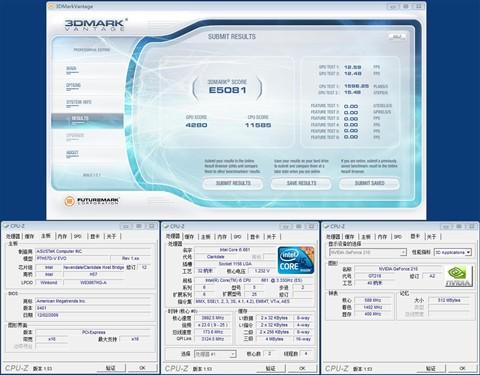This screenshot has width=480, height=375.
Task: Click the SAVE RESULTS button
Action: 301,183
